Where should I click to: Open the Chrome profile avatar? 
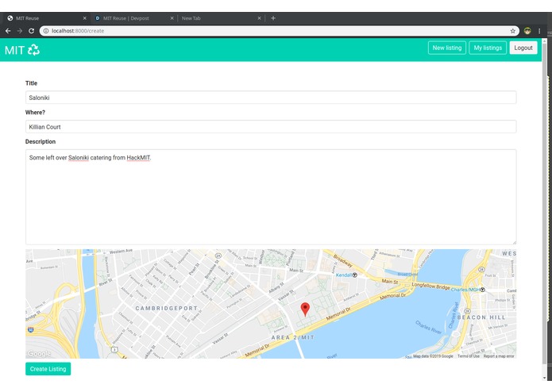(x=527, y=31)
